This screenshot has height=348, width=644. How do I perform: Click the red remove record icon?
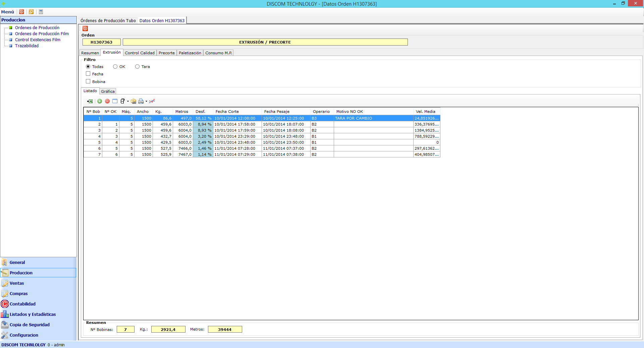click(107, 101)
